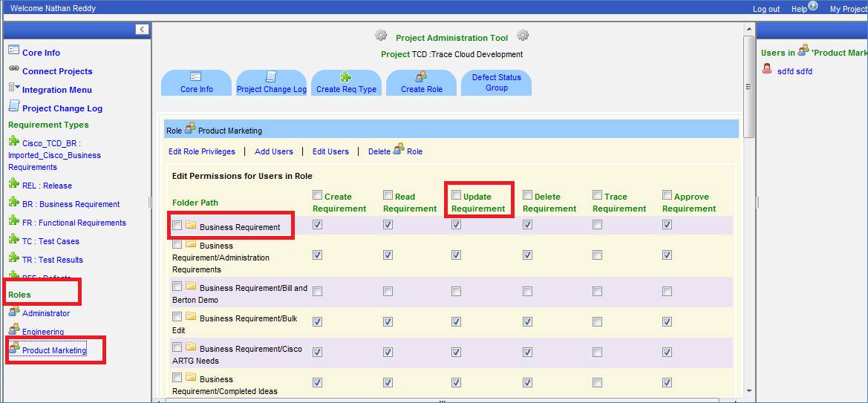Check the Trace Requirement column header checkbox
This screenshot has width=868, height=403.
pyautogui.click(x=597, y=195)
